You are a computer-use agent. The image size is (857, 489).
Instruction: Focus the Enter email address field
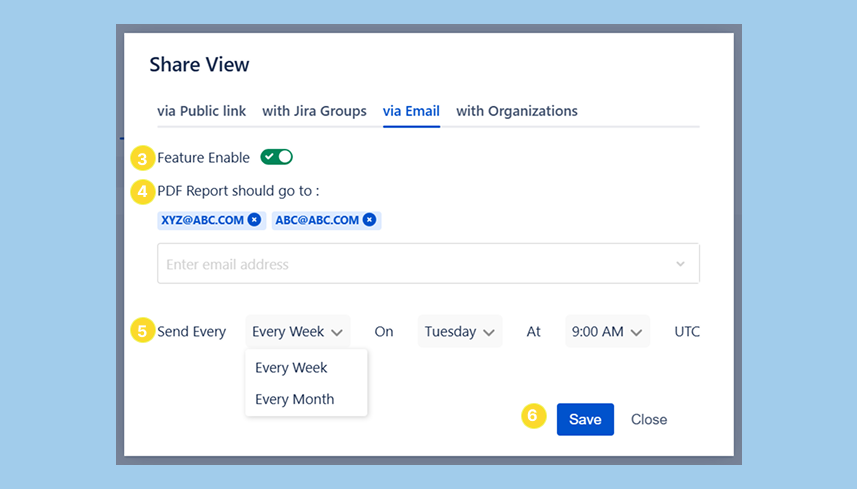pos(410,264)
